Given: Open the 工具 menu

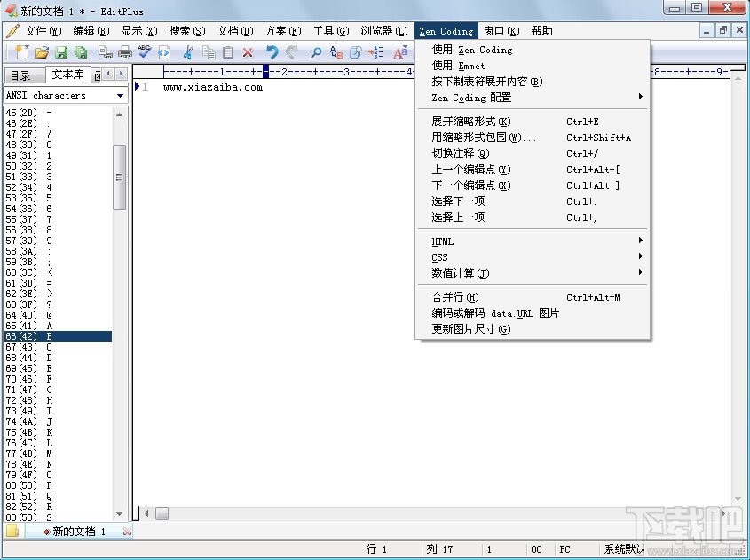Looking at the screenshot, I should pos(330,29).
